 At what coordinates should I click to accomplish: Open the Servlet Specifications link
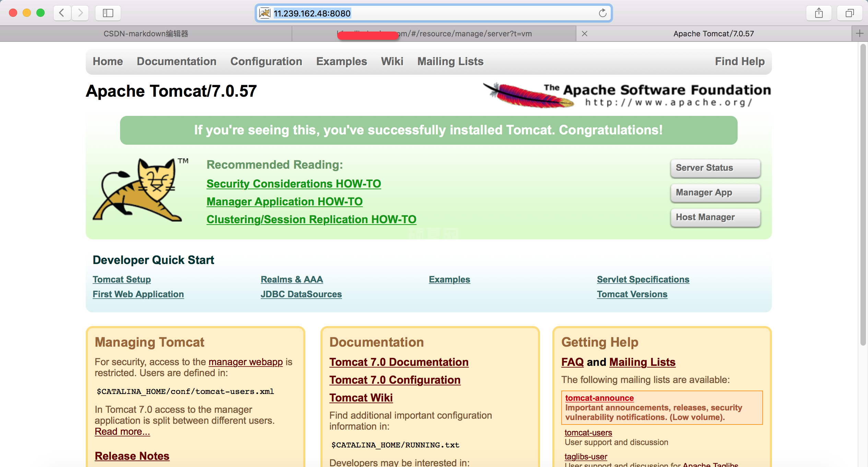point(643,279)
